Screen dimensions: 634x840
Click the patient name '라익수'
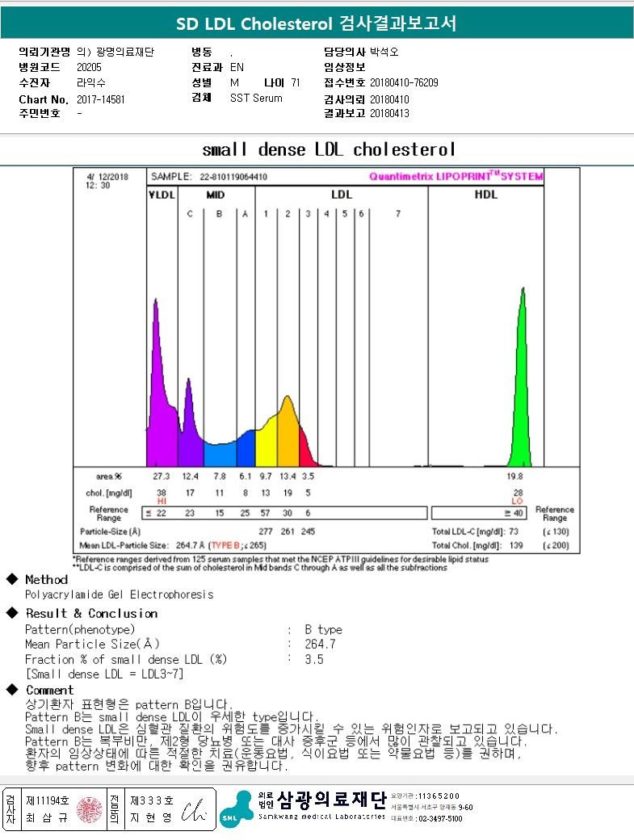[91, 82]
